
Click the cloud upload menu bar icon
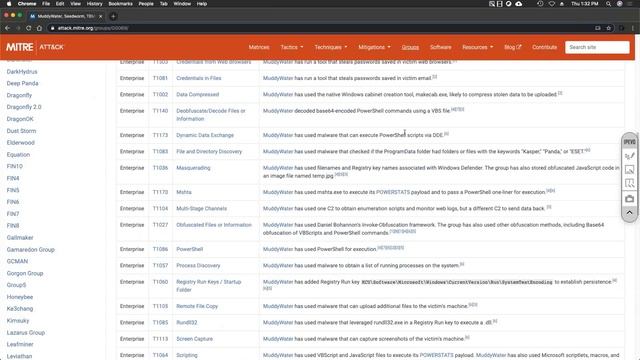click(518, 4)
